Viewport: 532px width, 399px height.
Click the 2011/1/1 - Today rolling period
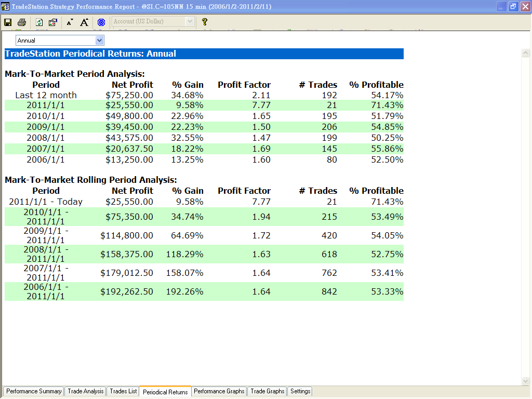46,202
